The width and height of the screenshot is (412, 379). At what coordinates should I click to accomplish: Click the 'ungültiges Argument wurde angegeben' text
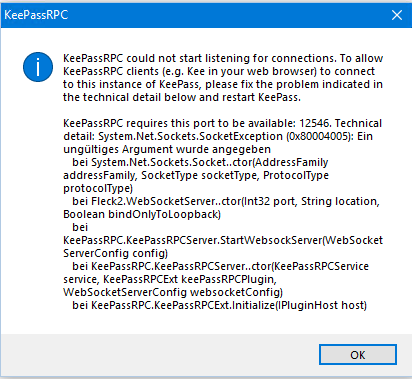coord(167,149)
